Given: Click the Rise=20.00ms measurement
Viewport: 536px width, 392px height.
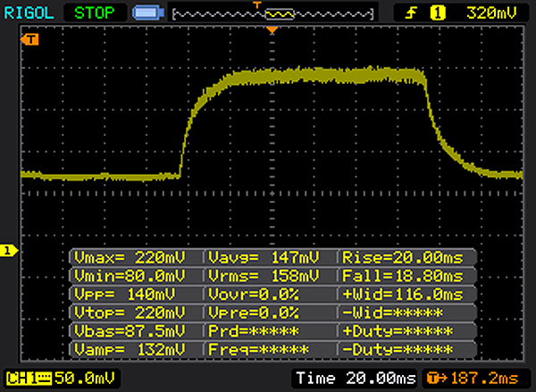Looking at the screenshot, I should click(403, 257).
